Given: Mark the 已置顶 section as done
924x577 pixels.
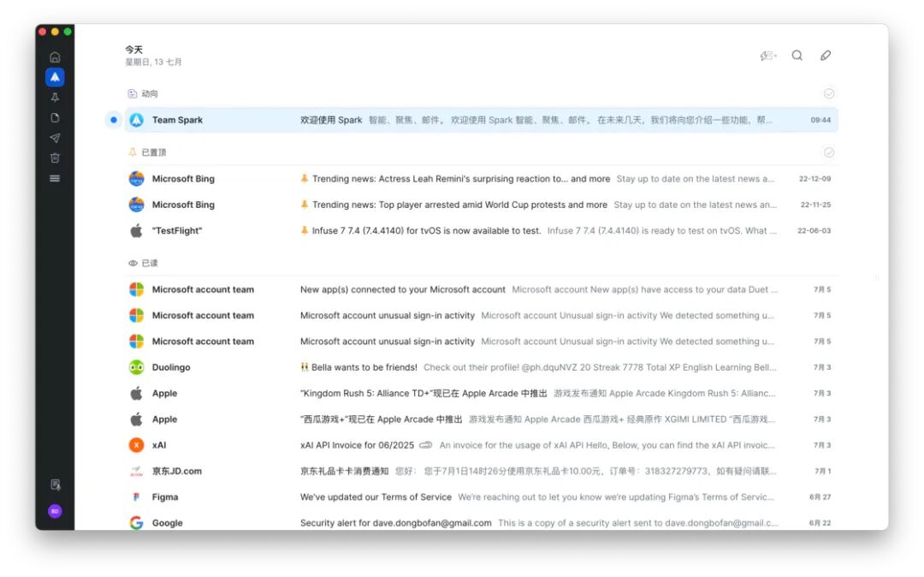Looking at the screenshot, I should click(x=829, y=152).
